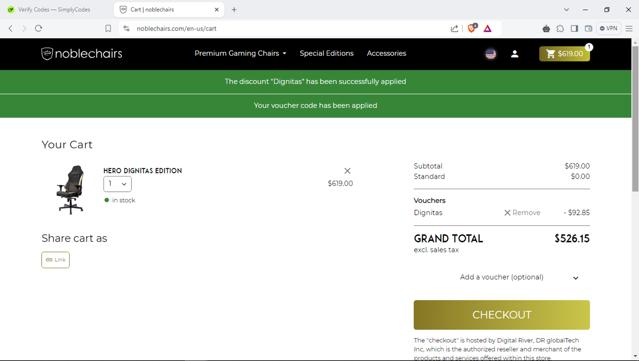Click the 'Your voucher code has been applied' banner
The width and height of the screenshot is (639, 361).
click(315, 106)
